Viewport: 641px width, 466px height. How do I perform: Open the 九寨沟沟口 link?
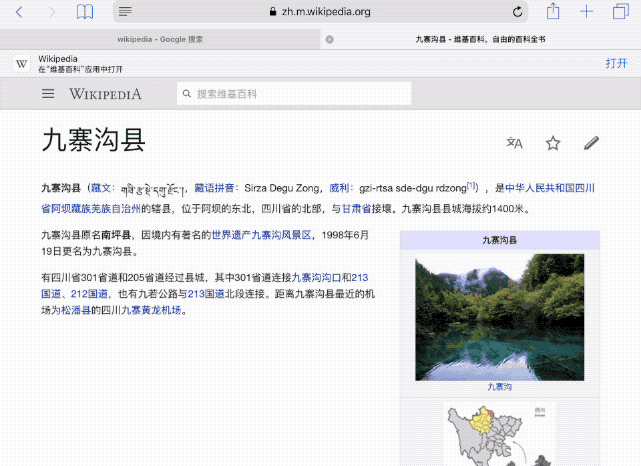(316, 278)
